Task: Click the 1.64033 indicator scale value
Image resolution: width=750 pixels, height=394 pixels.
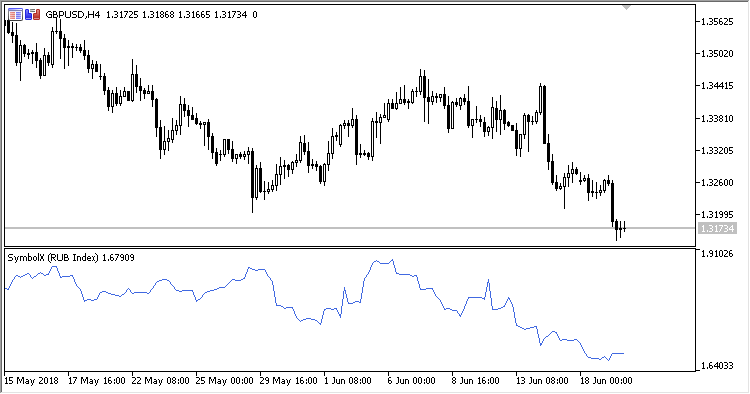Action: point(717,366)
